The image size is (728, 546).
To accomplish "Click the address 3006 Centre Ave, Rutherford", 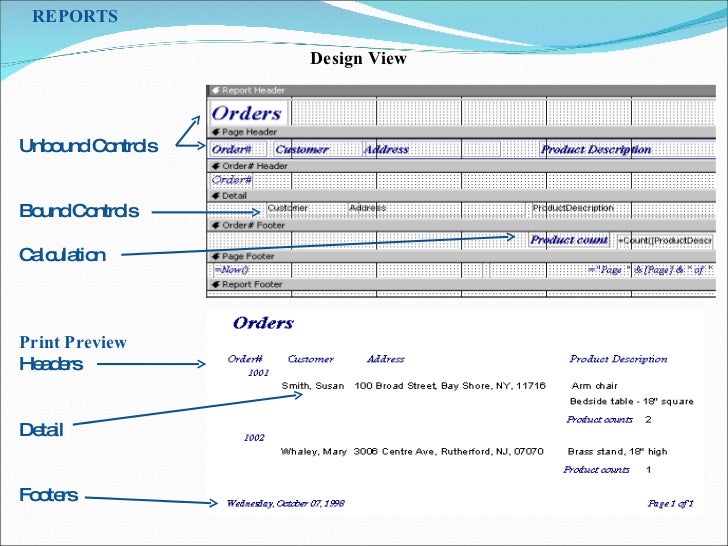I will 448,452.
